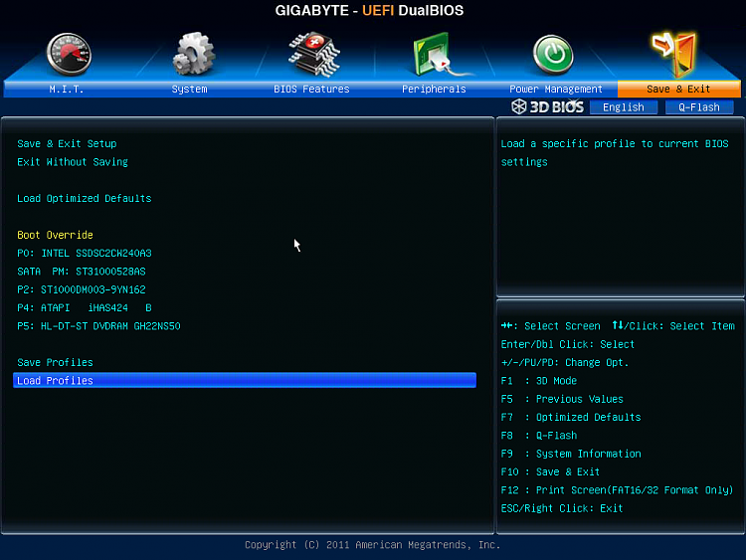This screenshot has width=746, height=560.
Task: Select the Peripherals tab
Action: tap(434, 89)
